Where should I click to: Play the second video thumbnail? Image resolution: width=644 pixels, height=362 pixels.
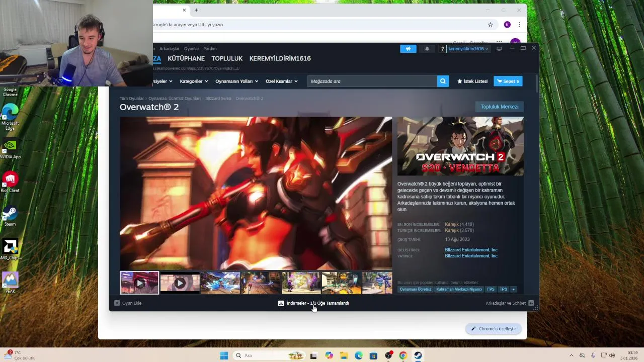point(180,283)
